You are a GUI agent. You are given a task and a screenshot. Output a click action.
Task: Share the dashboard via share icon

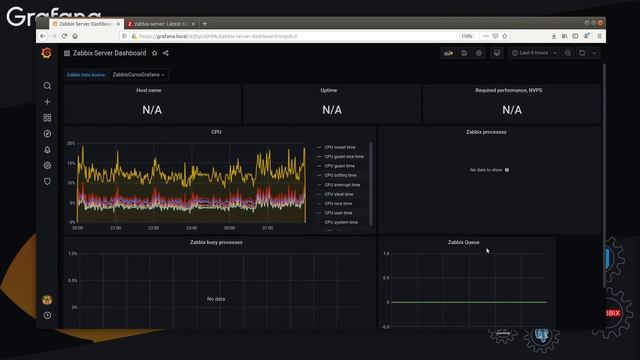pyautogui.click(x=166, y=53)
